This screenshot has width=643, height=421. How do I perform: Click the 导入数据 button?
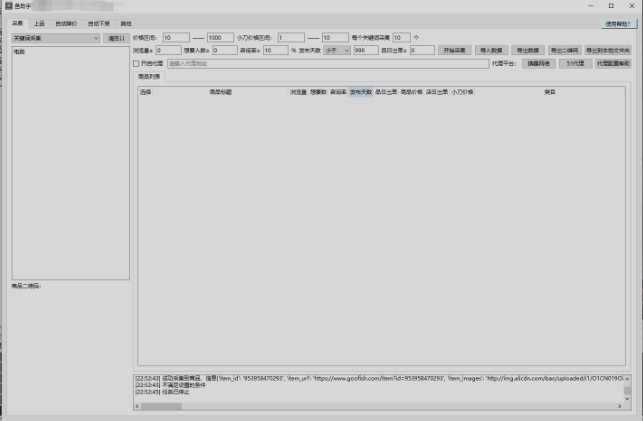(491, 50)
